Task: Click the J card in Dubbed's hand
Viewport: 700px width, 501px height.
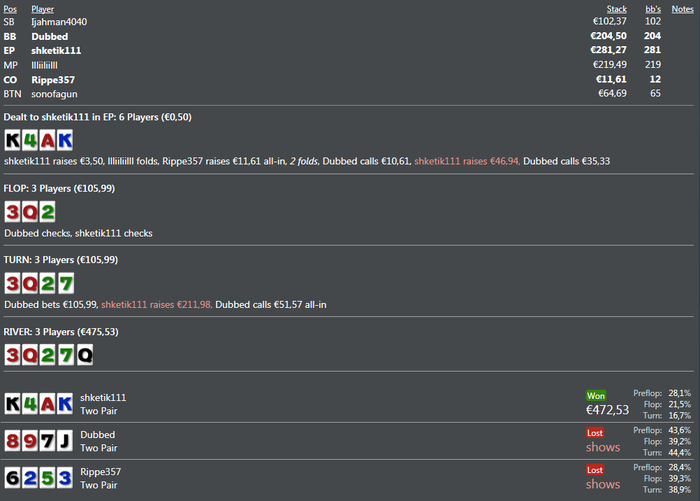Action: [64, 441]
